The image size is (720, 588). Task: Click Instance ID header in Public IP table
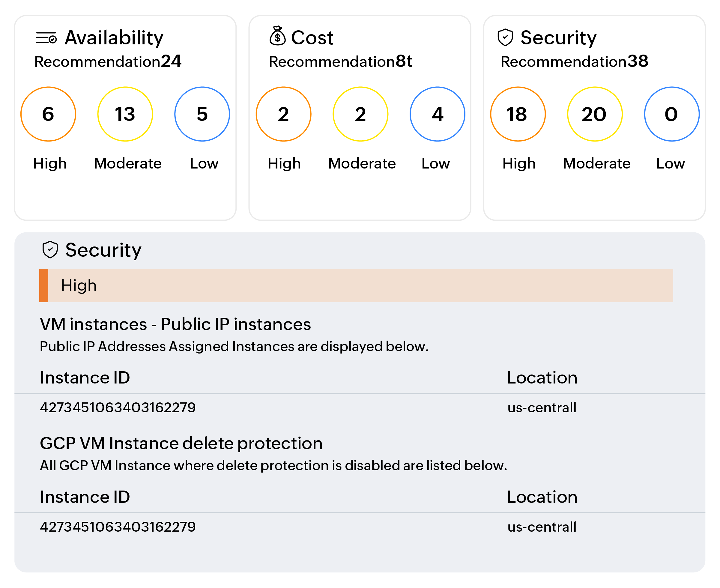pos(85,378)
